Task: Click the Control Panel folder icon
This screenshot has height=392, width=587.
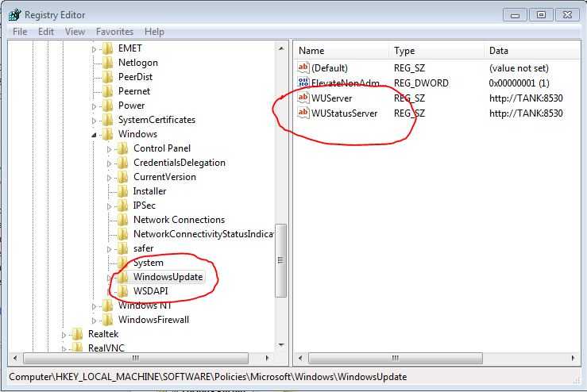Action: 123,148
